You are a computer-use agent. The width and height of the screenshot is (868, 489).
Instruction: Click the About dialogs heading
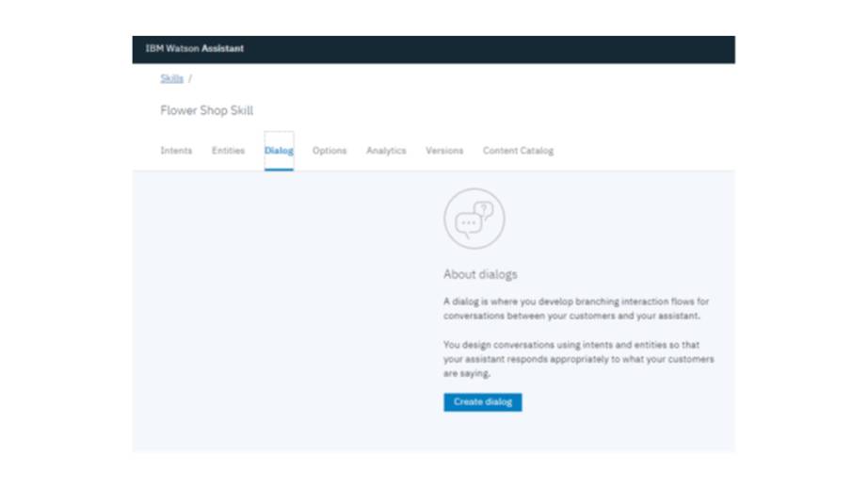coord(480,274)
